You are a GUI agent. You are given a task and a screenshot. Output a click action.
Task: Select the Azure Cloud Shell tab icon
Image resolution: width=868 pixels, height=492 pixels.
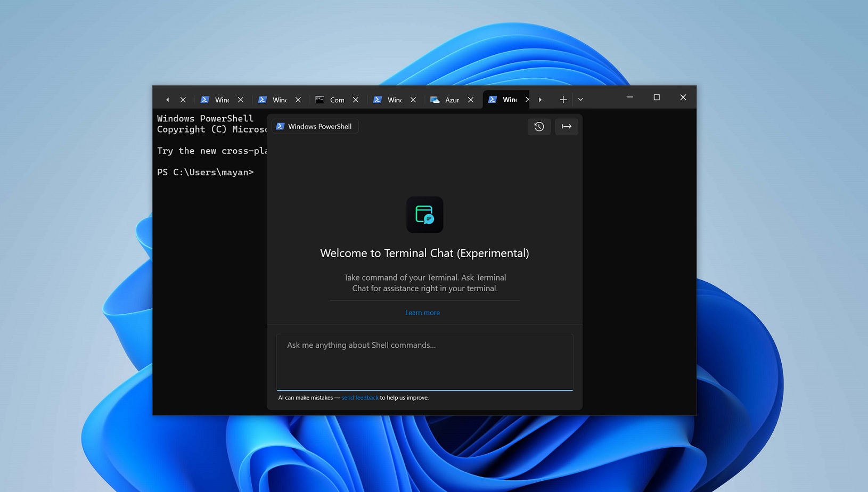point(435,100)
